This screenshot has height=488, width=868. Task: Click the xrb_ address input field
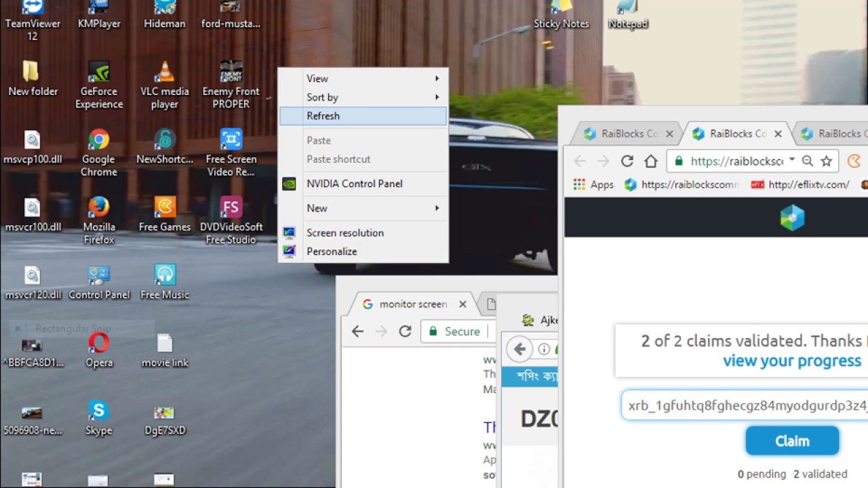click(x=745, y=405)
